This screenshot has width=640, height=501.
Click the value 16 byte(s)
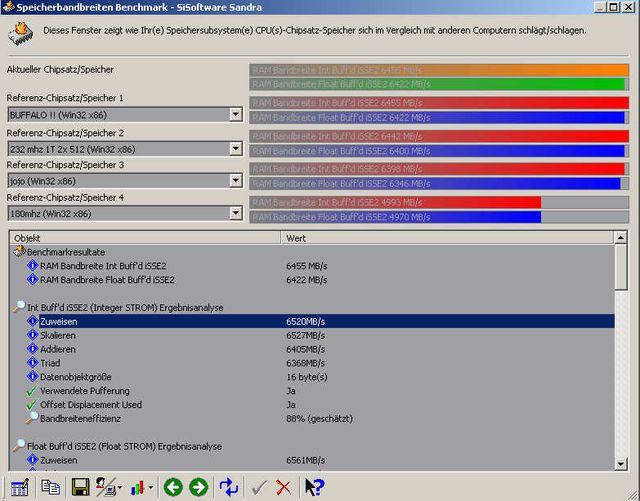[x=307, y=377]
